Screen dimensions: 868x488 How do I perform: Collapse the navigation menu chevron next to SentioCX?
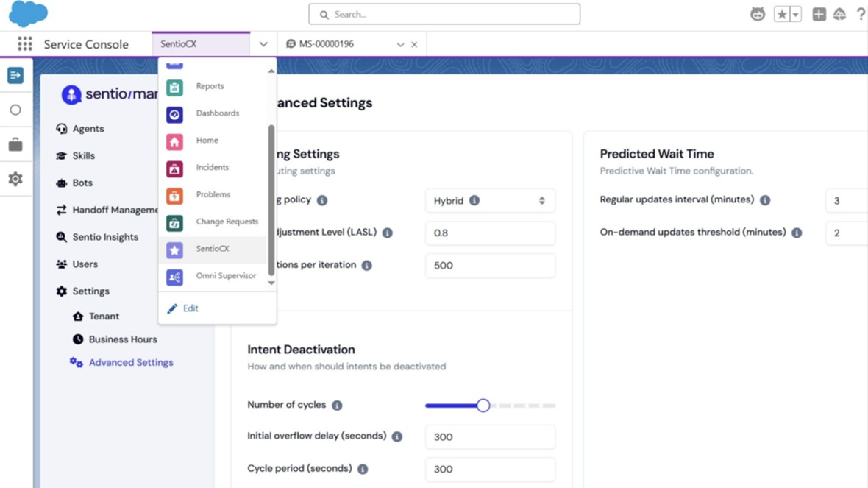263,44
